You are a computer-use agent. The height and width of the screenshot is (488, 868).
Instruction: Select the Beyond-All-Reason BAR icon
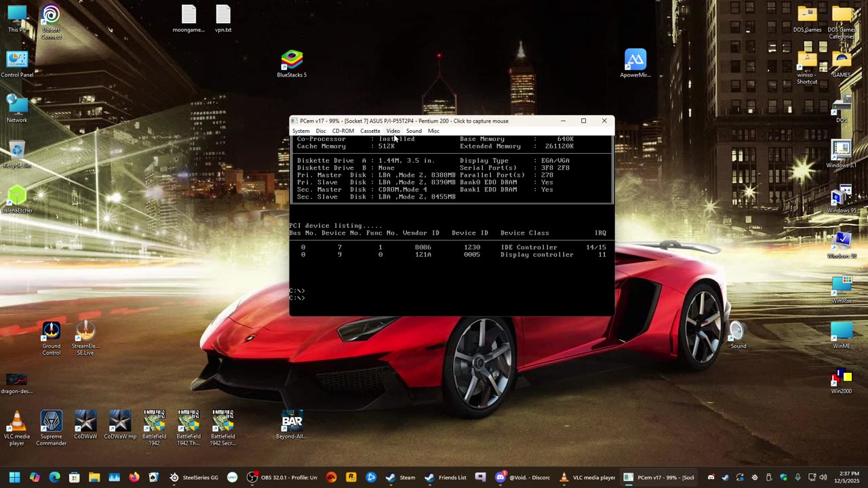pyautogui.click(x=292, y=422)
